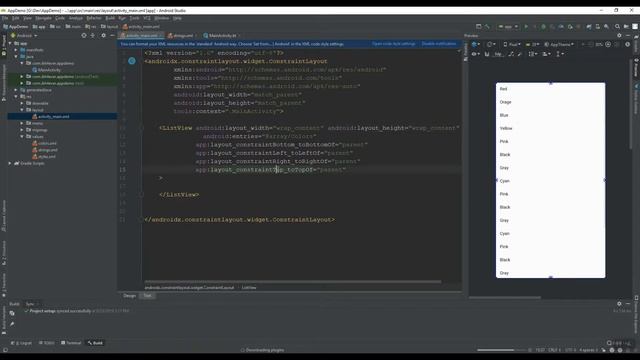
Task: Open the Android project view dropdown
Action: [x=24, y=36]
